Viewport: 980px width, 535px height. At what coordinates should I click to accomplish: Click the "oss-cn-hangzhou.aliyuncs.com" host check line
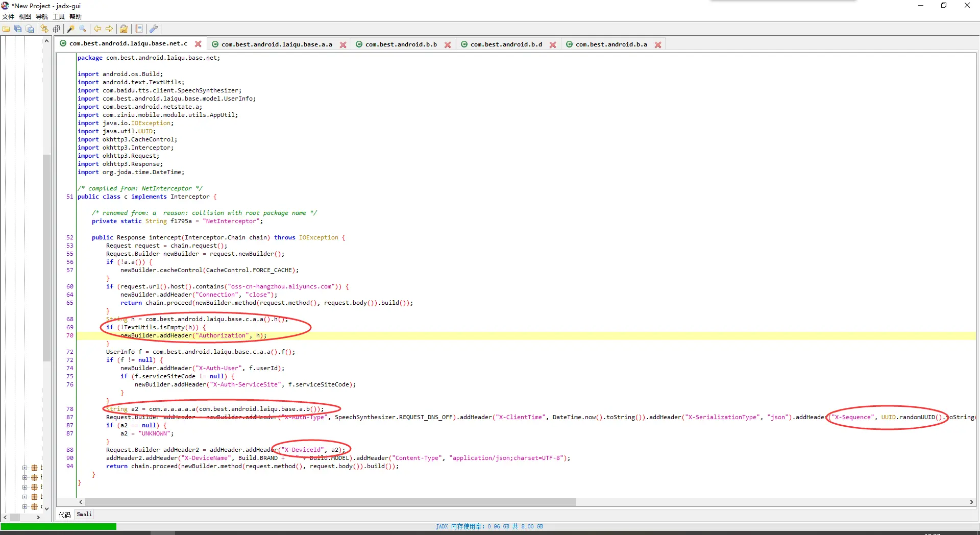228,286
